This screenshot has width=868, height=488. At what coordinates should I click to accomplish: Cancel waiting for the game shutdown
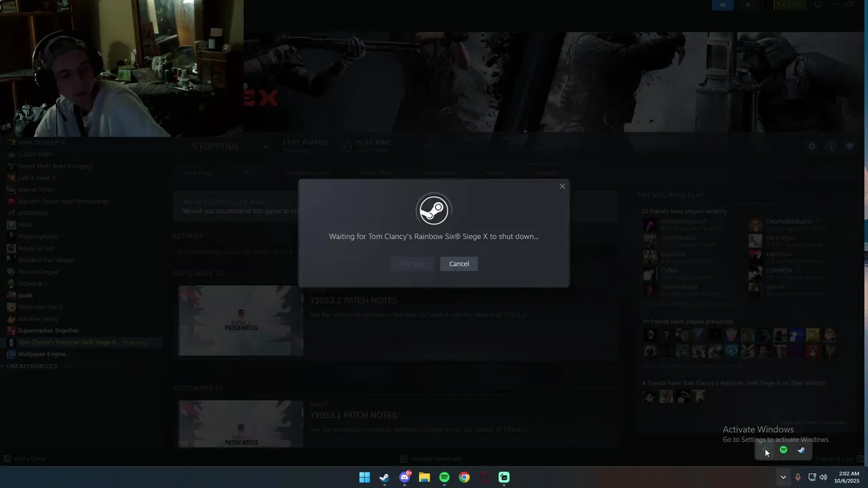pyautogui.click(x=458, y=264)
